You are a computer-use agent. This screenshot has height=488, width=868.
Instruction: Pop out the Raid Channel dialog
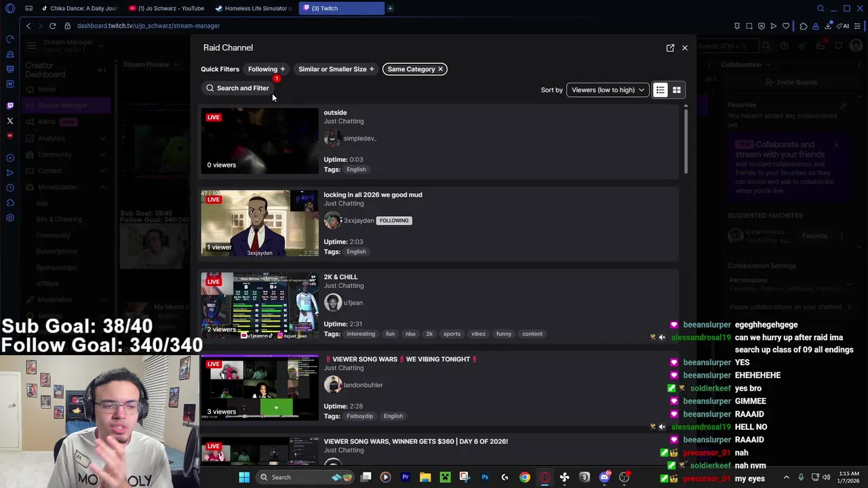[670, 48]
